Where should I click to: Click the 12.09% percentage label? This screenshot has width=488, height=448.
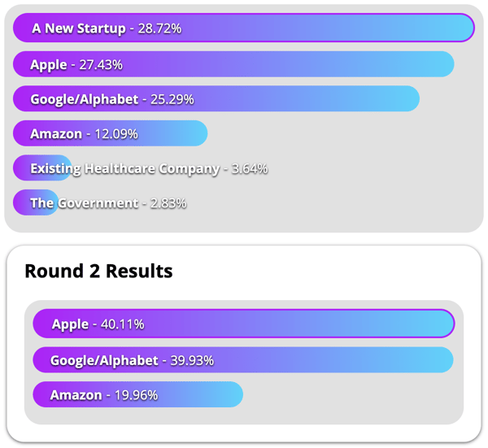(x=116, y=134)
